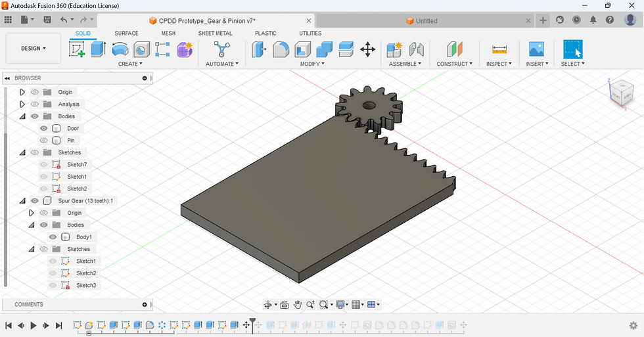Viewport: 644px width, 337px height.
Task: Create a New Component
Action: (394, 50)
